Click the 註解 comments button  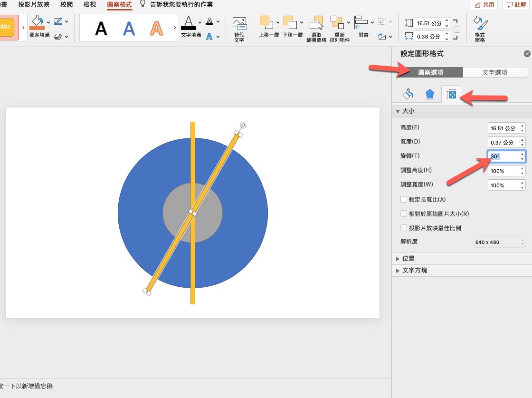coord(516,5)
